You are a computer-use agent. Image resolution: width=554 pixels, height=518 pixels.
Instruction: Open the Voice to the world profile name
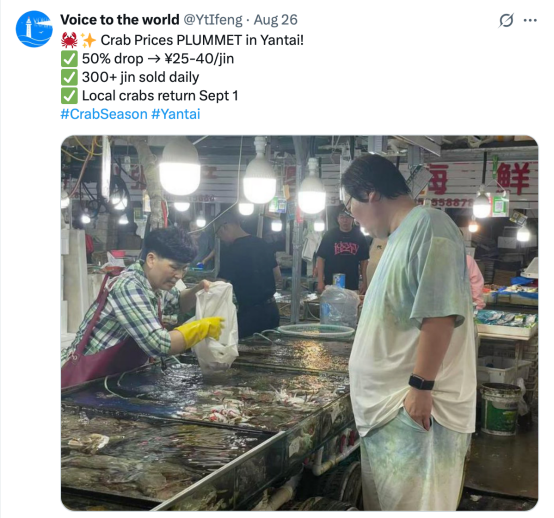click(120, 20)
